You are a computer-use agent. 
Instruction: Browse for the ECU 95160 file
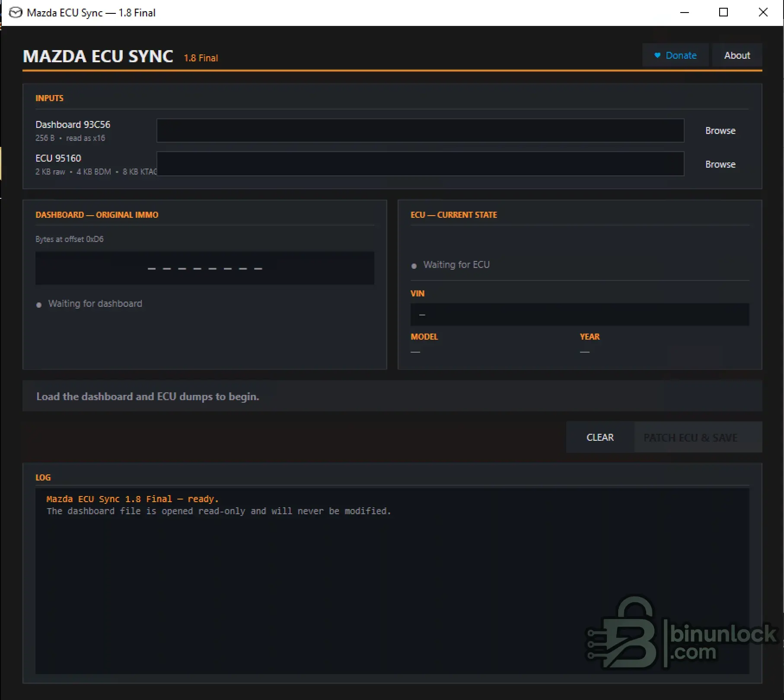pyautogui.click(x=720, y=164)
